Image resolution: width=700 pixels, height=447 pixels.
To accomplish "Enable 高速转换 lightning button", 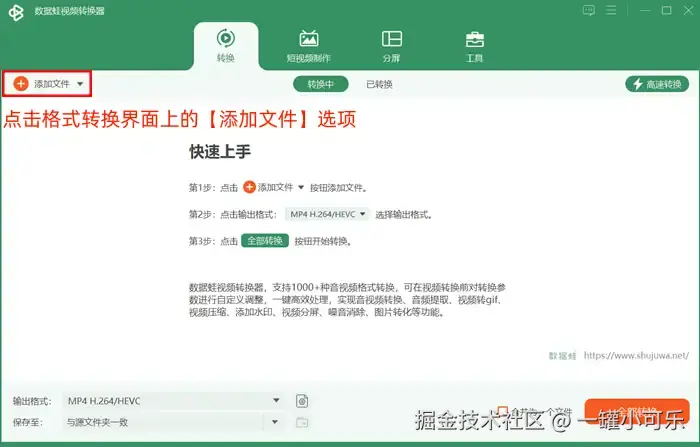I will (657, 84).
